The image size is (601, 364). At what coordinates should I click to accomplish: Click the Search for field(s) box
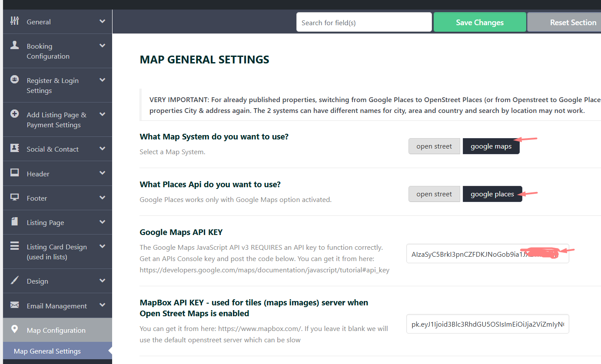pos(364,22)
